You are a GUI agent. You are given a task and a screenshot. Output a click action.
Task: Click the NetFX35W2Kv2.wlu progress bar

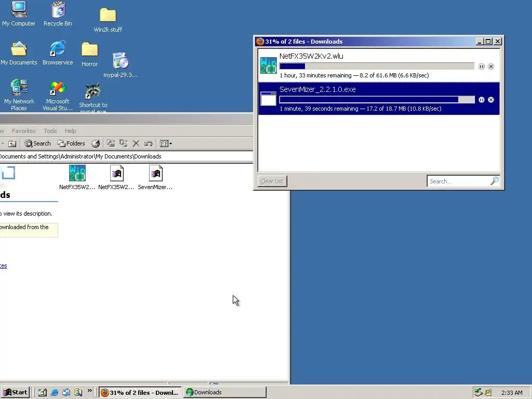coord(377,66)
